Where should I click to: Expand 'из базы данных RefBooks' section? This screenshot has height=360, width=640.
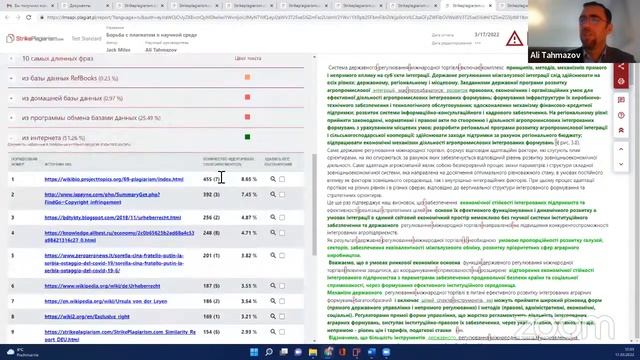point(11,78)
